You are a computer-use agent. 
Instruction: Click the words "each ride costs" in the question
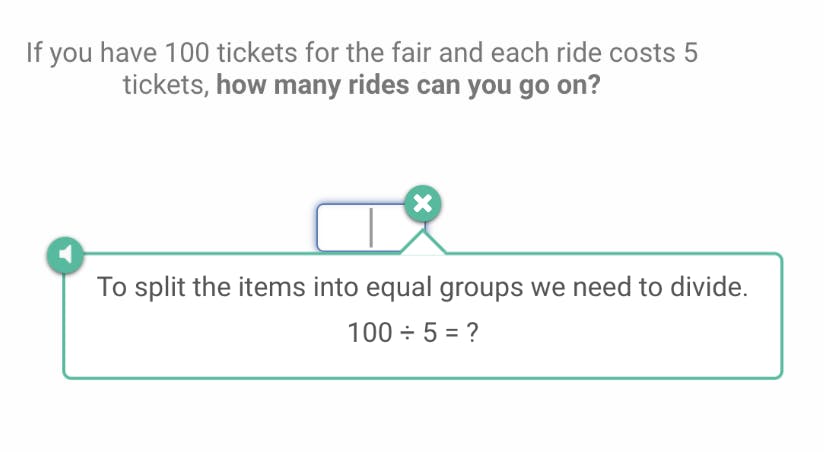[584, 53]
